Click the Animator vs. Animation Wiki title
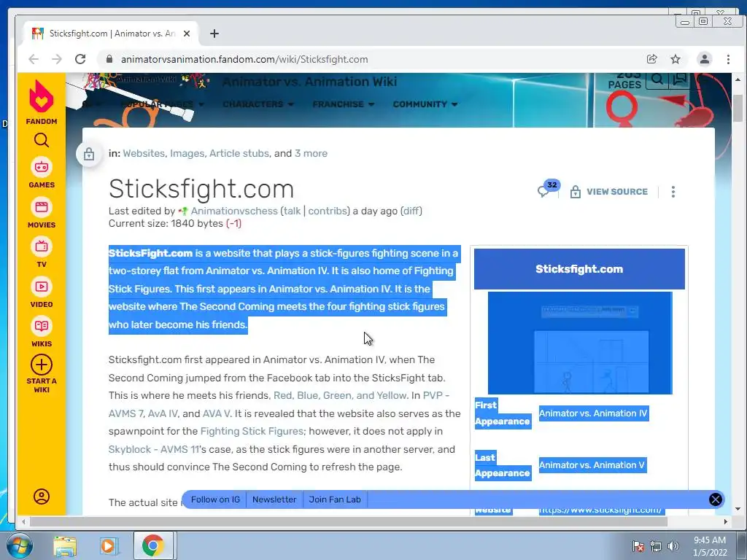This screenshot has height=560, width=747. (x=309, y=82)
